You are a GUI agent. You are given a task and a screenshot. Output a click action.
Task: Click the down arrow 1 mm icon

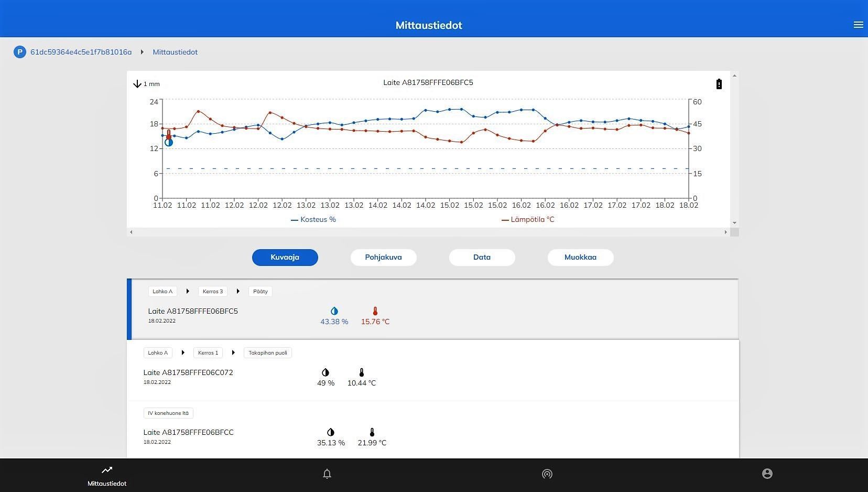tap(137, 84)
